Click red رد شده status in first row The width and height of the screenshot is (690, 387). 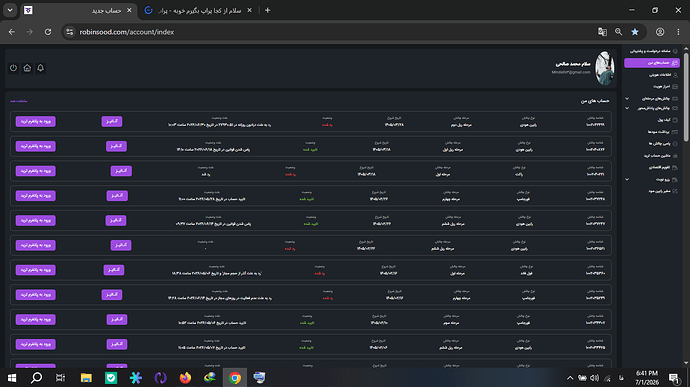327,125
